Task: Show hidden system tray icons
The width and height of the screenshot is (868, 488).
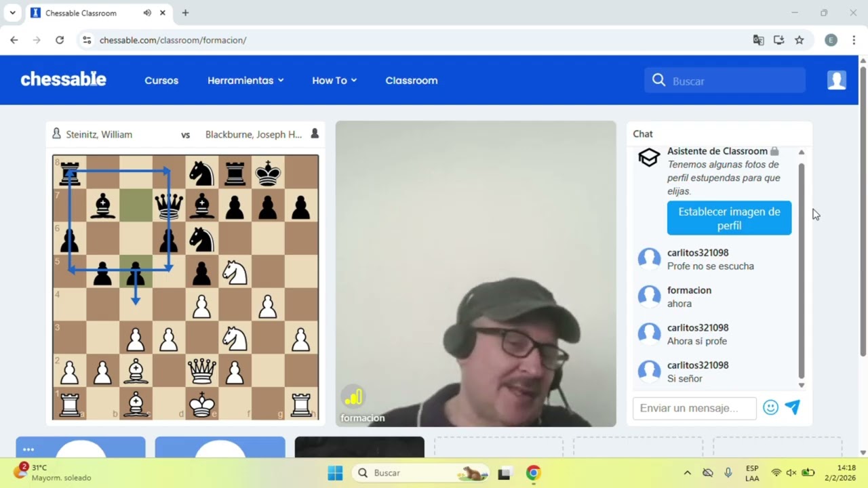Action: coord(687,473)
